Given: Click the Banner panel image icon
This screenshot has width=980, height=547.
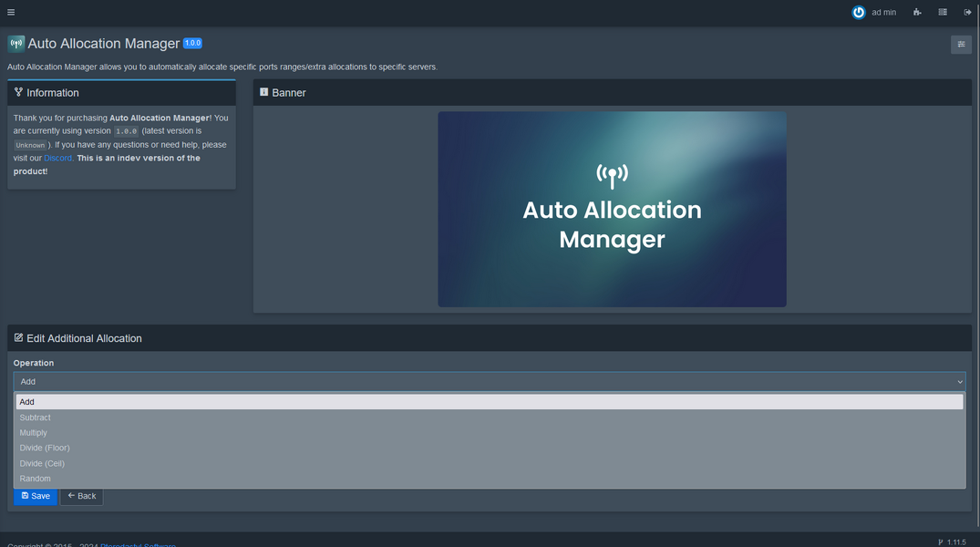Looking at the screenshot, I should (263, 91).
